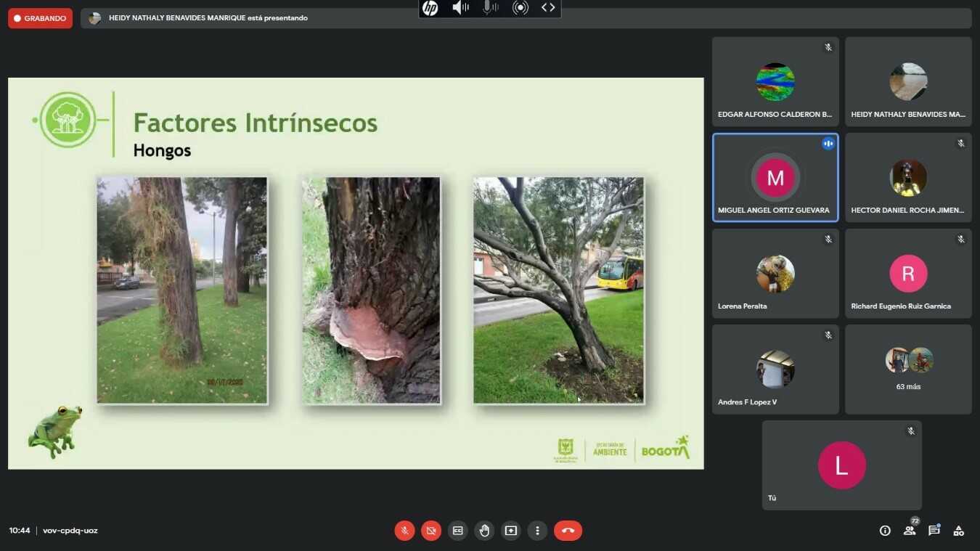The image size is (980, 551).
Task: Click the GRABANDO recording indicator
Action: pyautogui.click(x=40, y=18)
